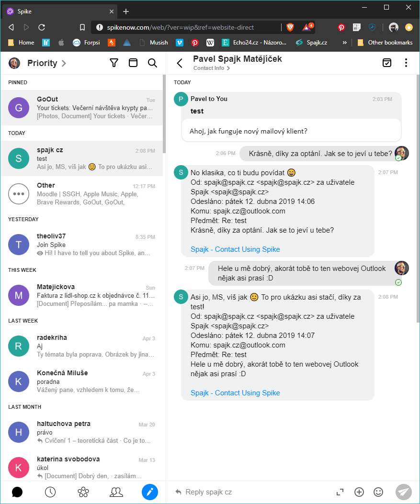
Task: Open the Wikipedia W bookmark
Action: [x=210, y=43]
